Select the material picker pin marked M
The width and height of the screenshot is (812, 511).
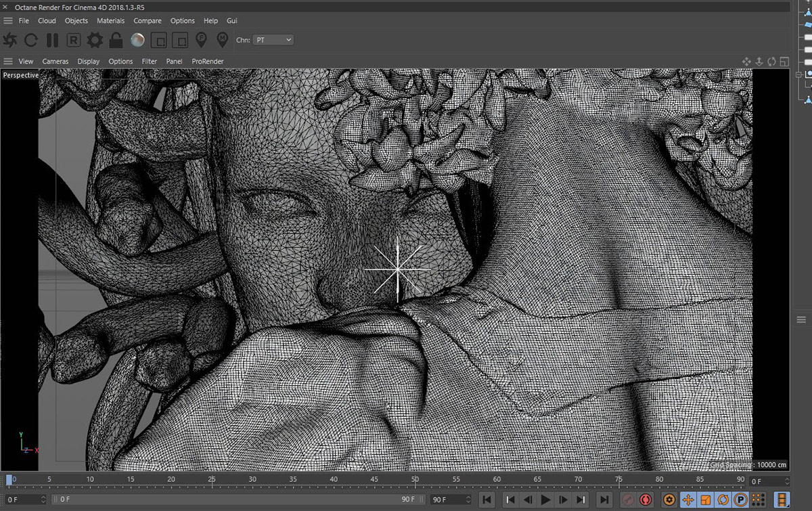(222, 40)
